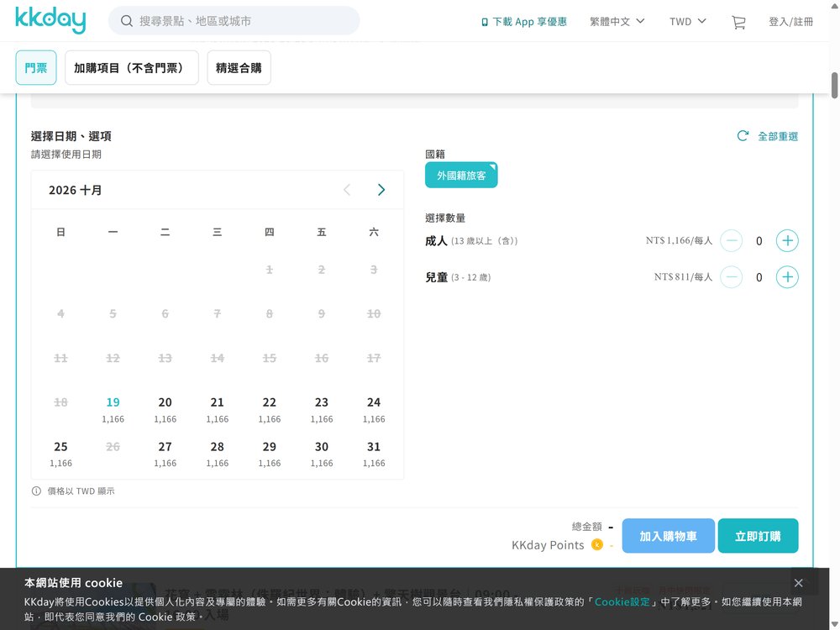Click the search magnifier icon
The image size is (840, 630).
coord(127,21)
